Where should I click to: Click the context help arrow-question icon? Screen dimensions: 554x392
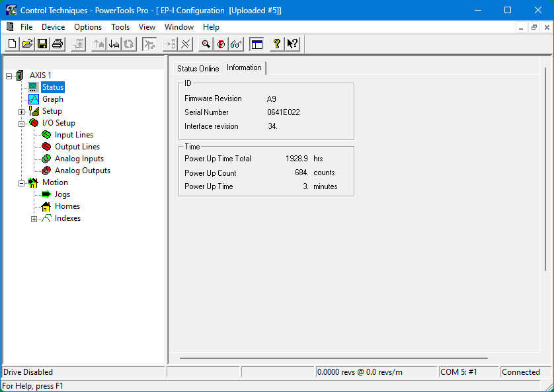(292, 44)
